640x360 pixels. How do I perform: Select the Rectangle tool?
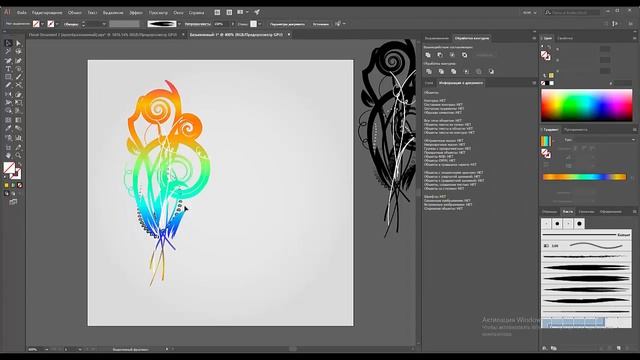[x=8, y=77]
